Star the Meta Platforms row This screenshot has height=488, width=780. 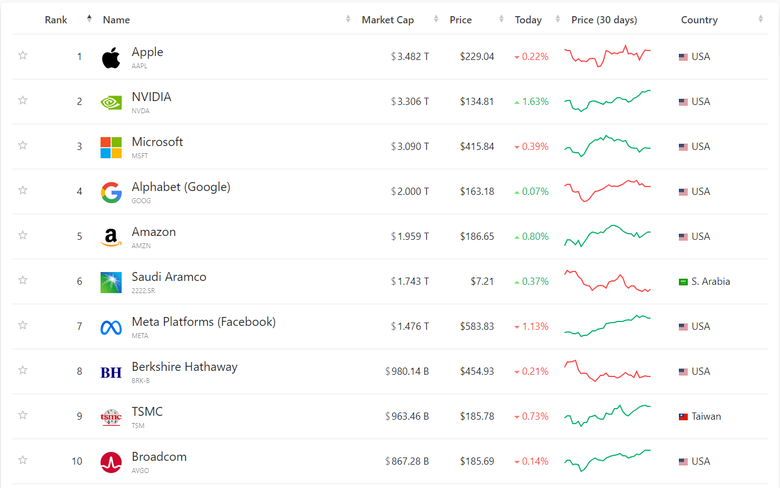(23, 325)
